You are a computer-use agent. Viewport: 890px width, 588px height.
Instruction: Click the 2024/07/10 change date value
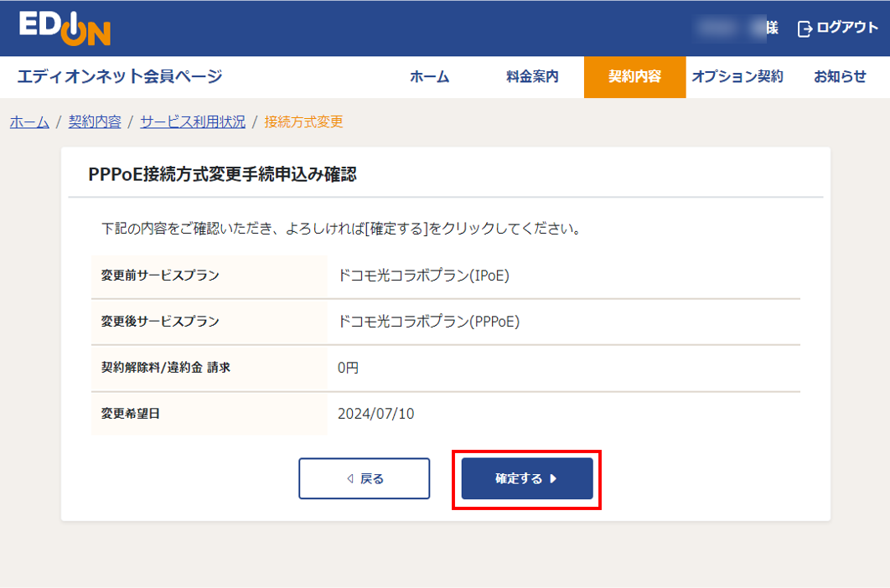(x=375, y=413)
